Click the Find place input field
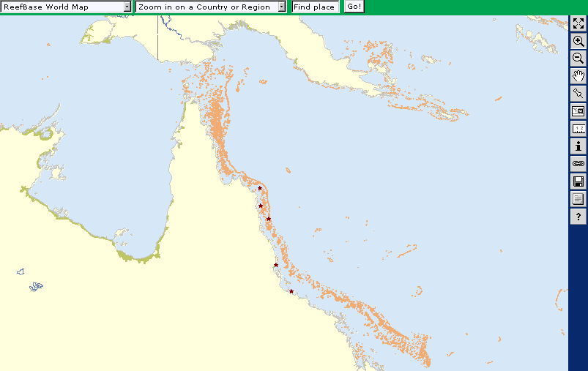588x371 pixels. click(x=315, y=7)
